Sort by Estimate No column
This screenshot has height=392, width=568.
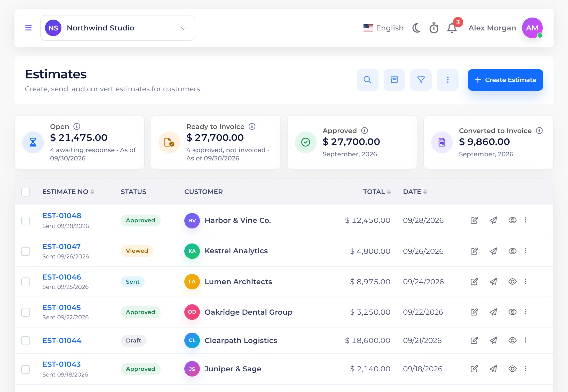pos(68,192)
